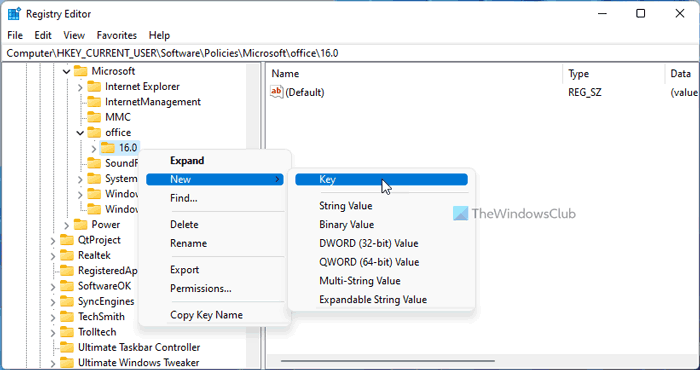Click the 16.0 folder icon
This screenshot has height=370, width=700.
coord(108,147)
